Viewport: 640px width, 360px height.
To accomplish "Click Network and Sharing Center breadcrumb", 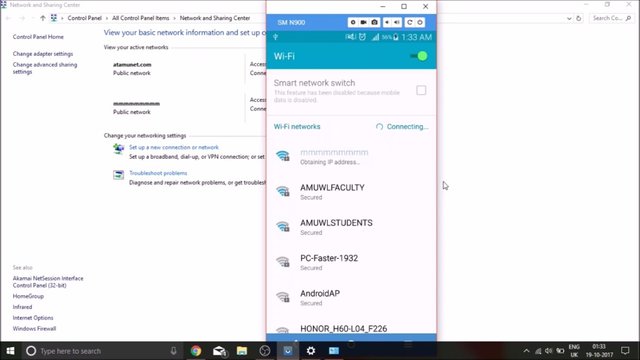I will pos(215,18).
